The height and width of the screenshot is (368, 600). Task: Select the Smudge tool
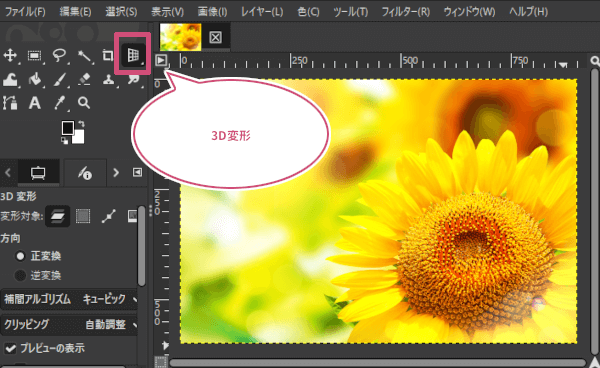pos(134,80)
